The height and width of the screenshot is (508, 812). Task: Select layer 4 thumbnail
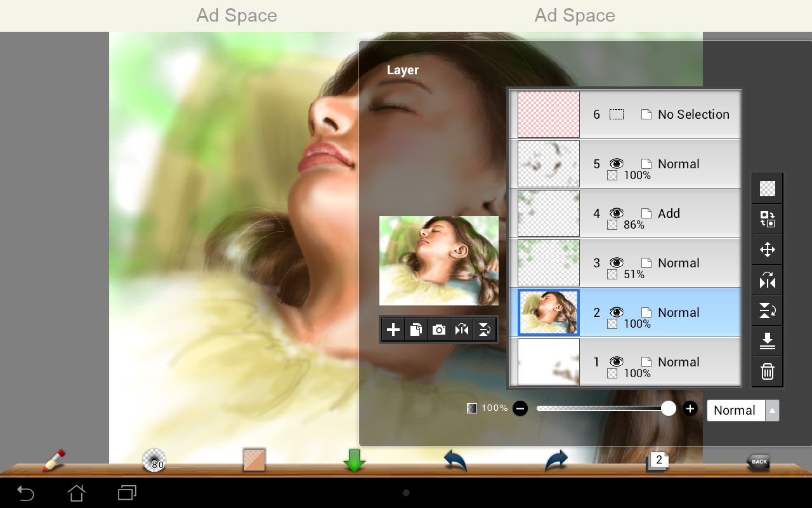(x=549, y=213)
